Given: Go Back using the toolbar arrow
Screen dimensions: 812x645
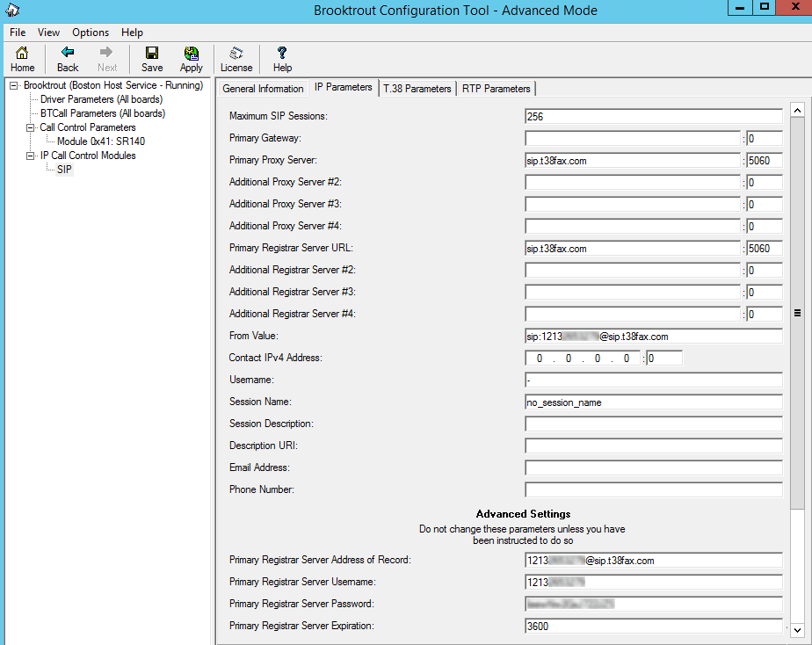Looking at the screenshot, I should pos(68,59).
